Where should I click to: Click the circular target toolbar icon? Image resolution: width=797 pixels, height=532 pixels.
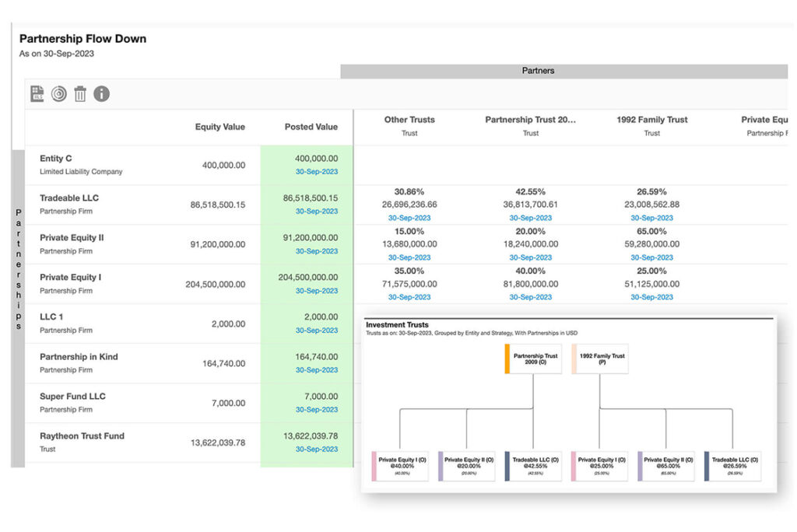click(58, 94)
